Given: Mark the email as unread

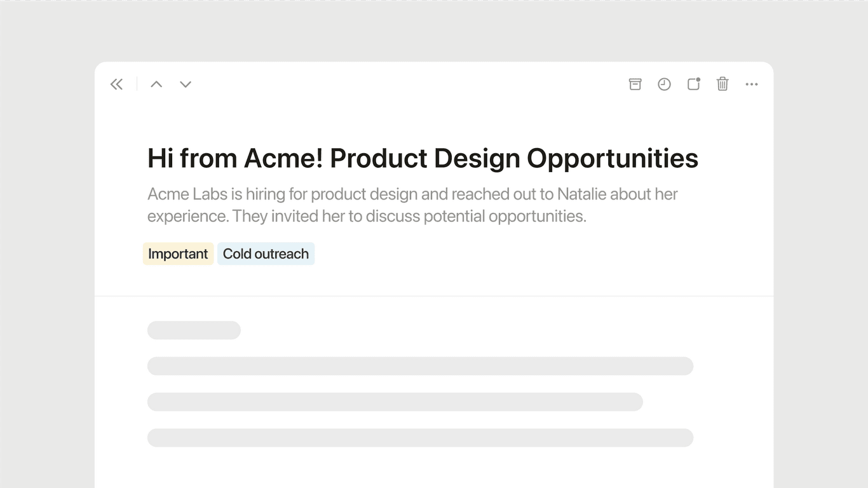Looking at the screenshot, I should (693, 84).
